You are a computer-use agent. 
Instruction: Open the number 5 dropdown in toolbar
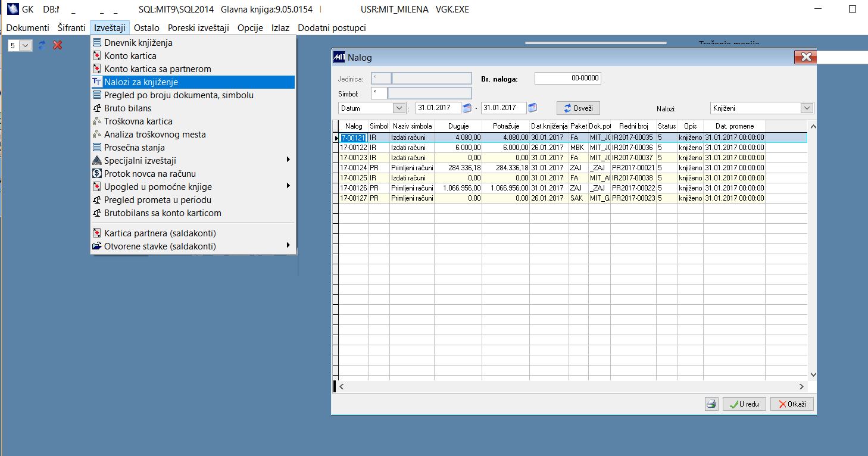(x=26, y=45)
